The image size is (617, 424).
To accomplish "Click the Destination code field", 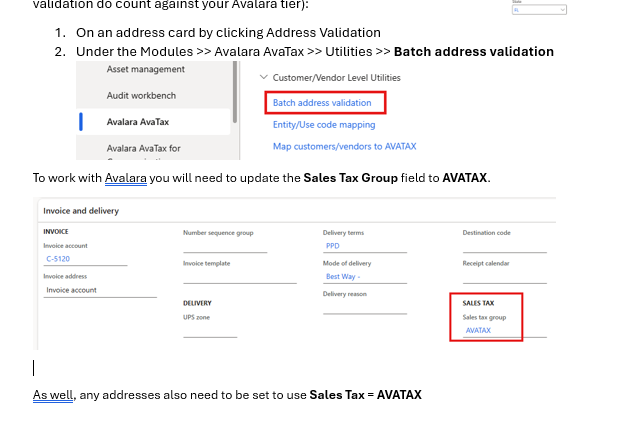I will click(504, 246).
